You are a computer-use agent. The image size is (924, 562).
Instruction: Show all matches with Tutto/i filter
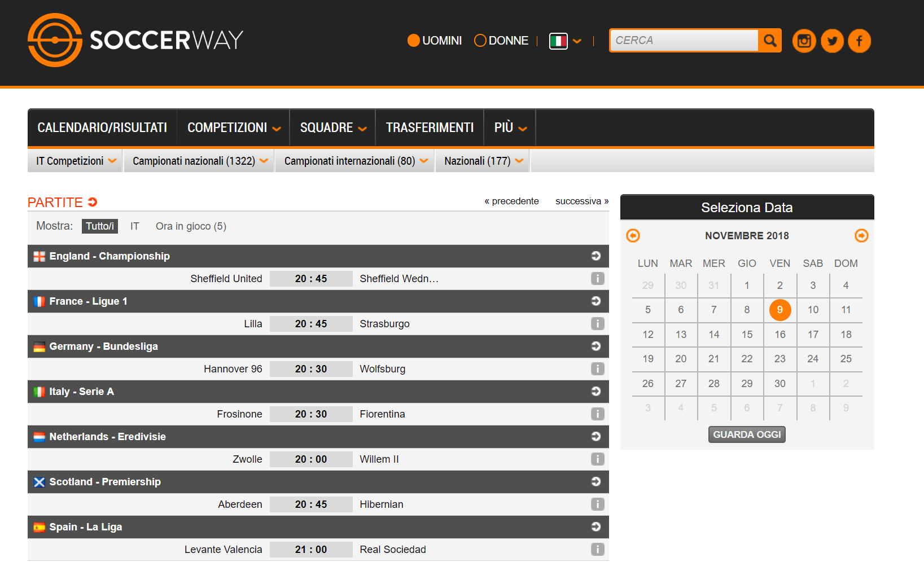click(x=100, y=226)
